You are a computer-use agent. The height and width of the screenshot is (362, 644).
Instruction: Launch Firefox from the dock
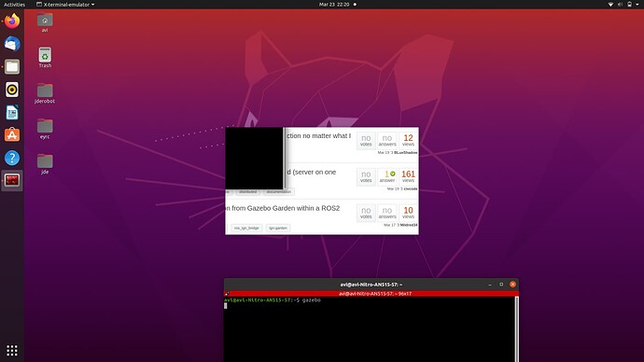[12, 21]
